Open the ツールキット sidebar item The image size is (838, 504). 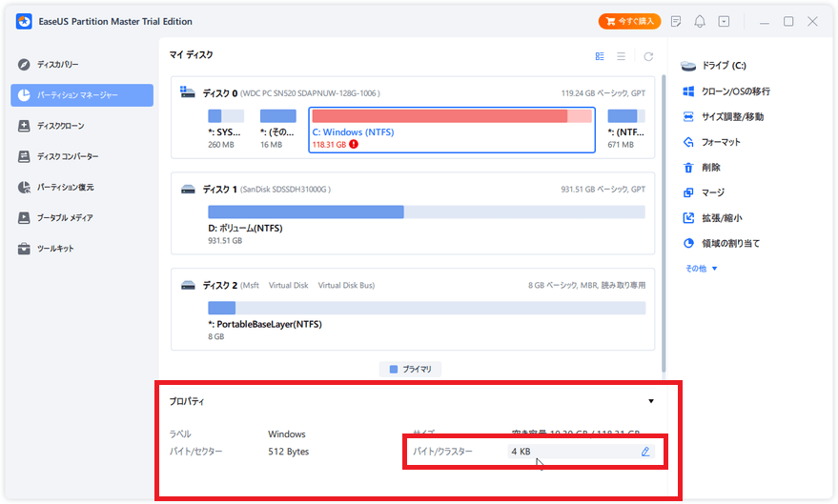pyautogui.click(x=55, y=249)
